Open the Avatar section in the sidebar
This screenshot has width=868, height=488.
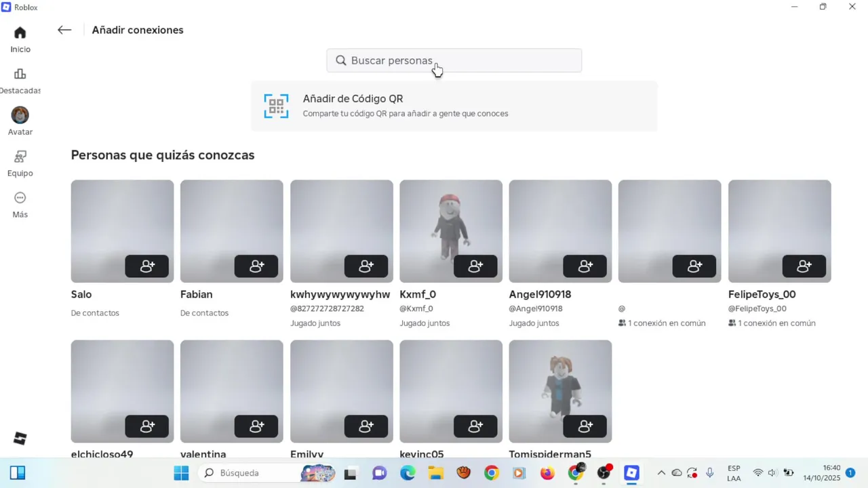[20, 121]
